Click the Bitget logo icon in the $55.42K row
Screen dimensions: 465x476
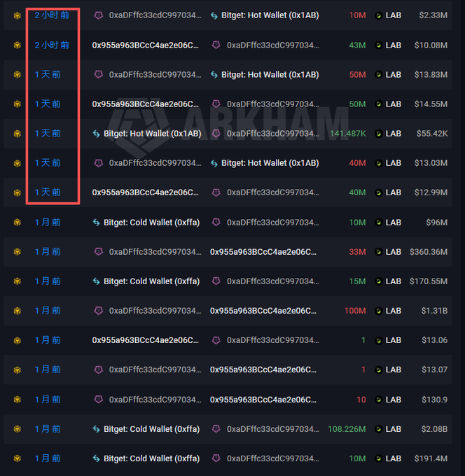tap(96, 134)
